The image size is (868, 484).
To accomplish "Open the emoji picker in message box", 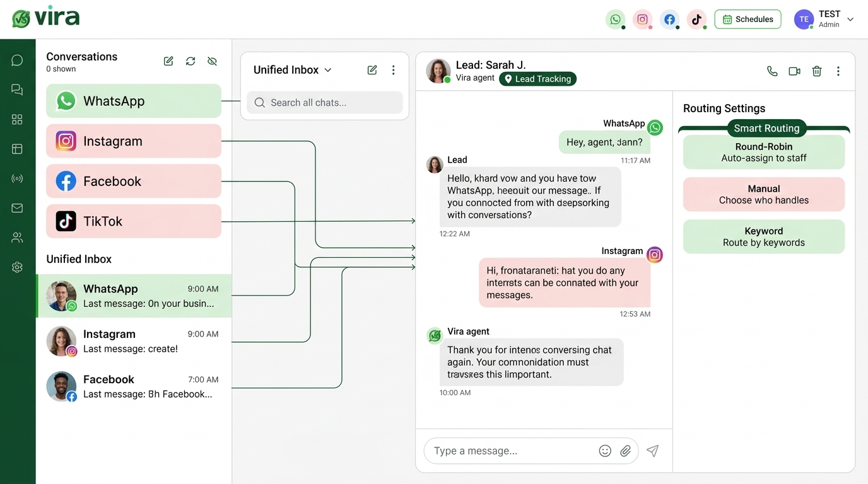I will click(605, 451).
